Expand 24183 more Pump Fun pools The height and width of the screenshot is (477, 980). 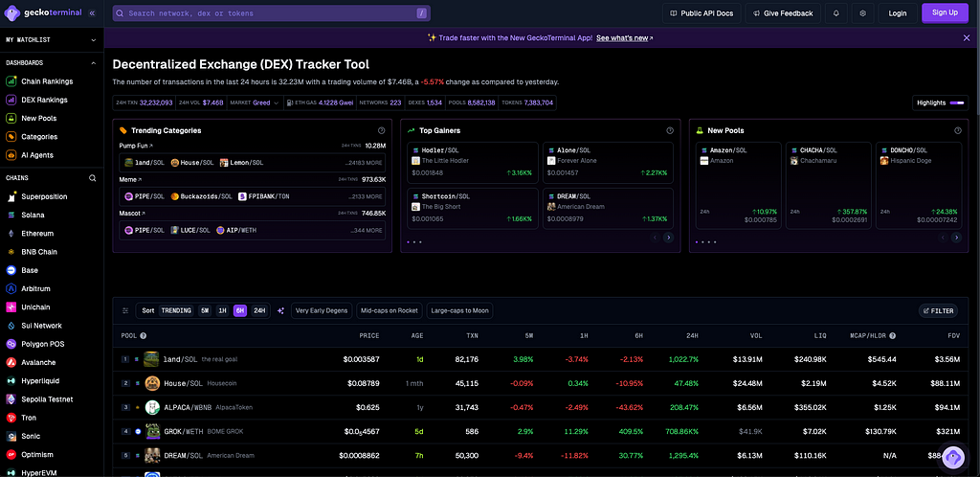coord(364,163)
